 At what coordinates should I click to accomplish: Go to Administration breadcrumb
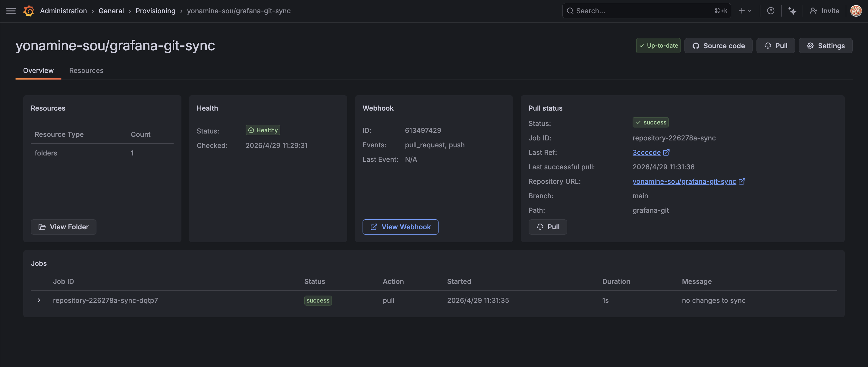[x=63, y=11]
